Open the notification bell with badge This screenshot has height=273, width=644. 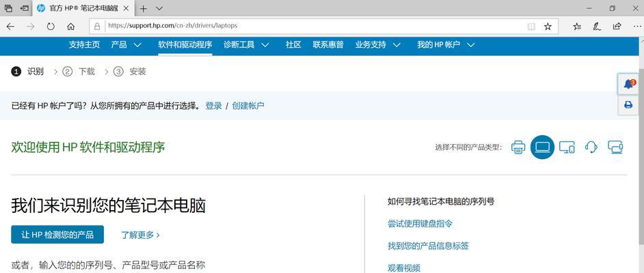[628, 85]
